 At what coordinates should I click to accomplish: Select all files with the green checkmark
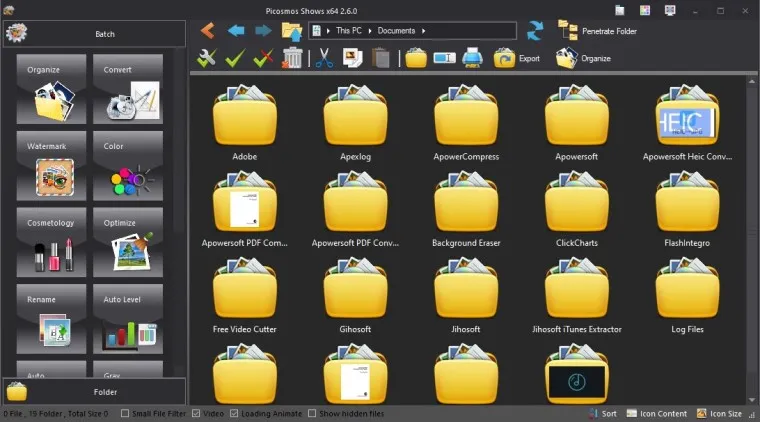click(235, 58)
